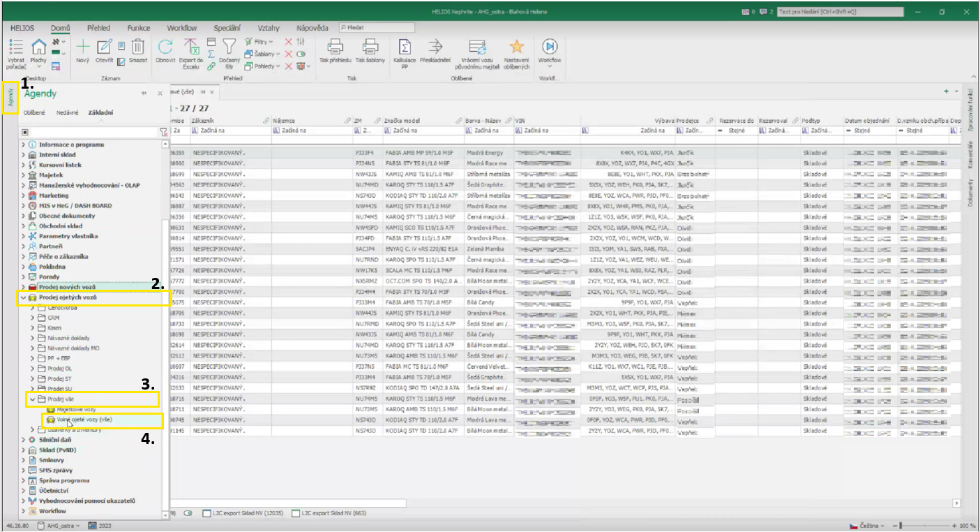980x532 pixels.
Task: Expand the Účetnictví tree node
Action: point(23,491)
